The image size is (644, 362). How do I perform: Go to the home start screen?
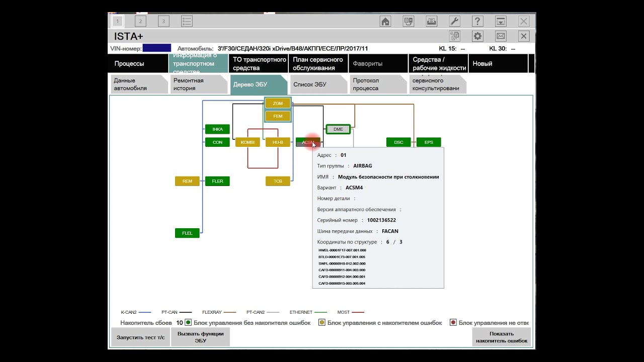(385, 21)
